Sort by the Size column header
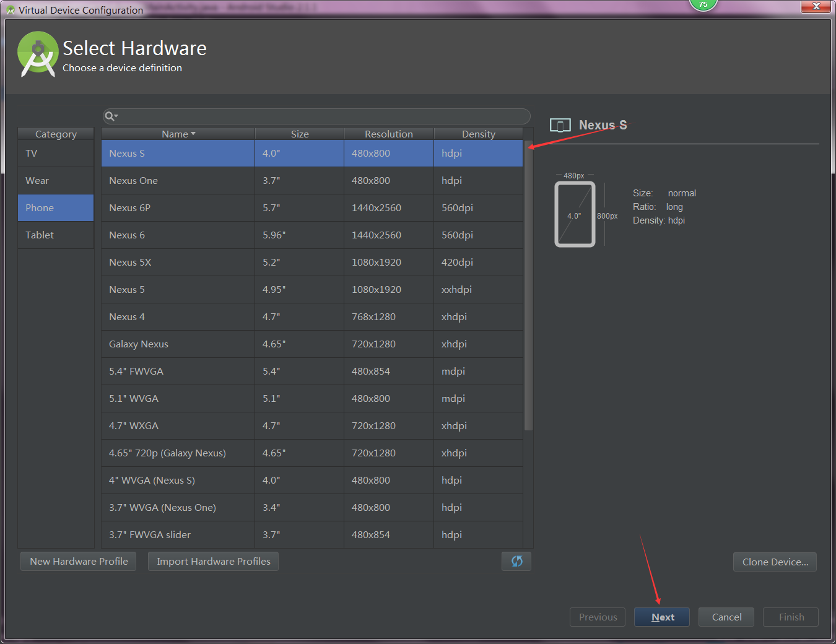 point(300,134)
